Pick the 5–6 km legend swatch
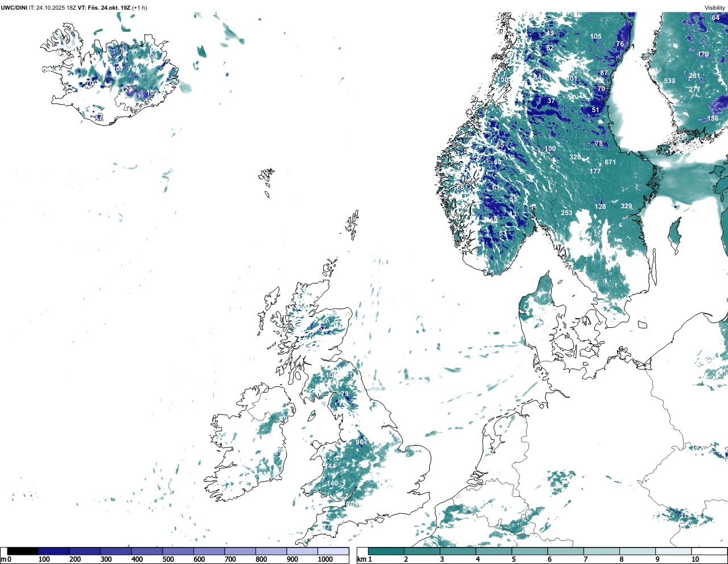Viewport: 728px width, 564px height. 530,551
